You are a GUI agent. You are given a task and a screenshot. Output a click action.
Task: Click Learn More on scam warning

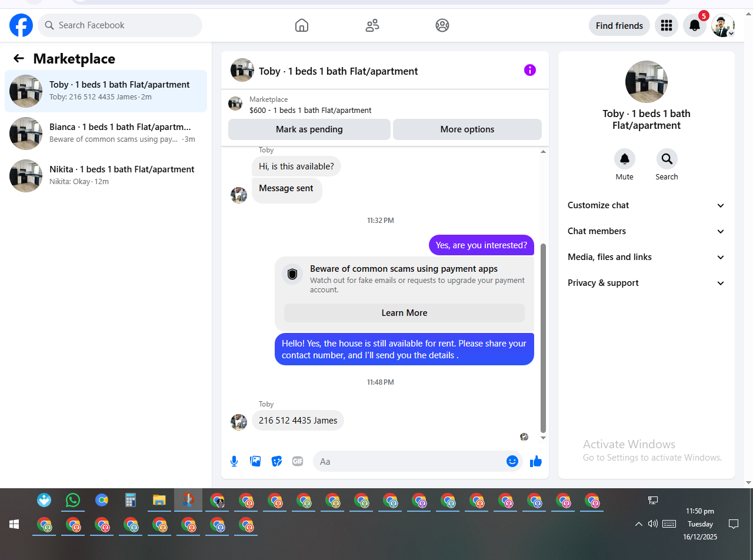pyautogui.click(x=404, y=313)
